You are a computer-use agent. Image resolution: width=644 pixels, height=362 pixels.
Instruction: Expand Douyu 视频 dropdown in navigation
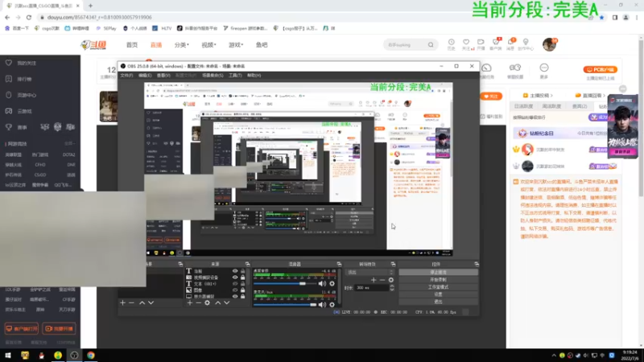[208, 45]
